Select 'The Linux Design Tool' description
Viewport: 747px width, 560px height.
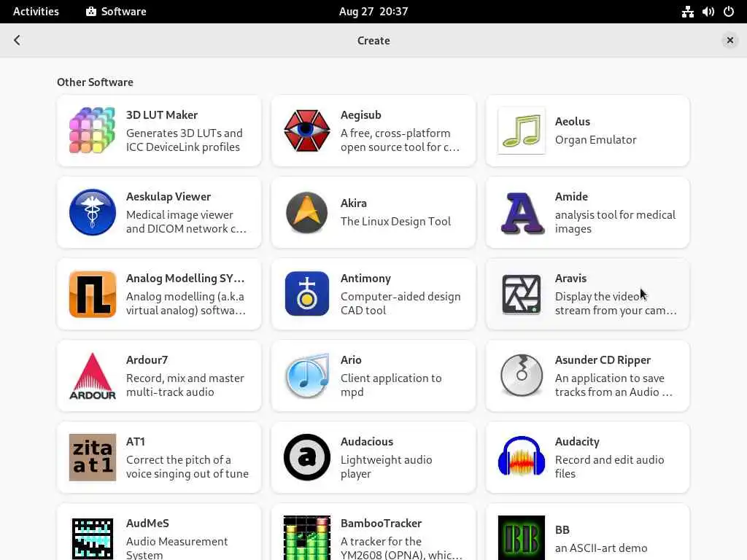[x=395, y=222]
